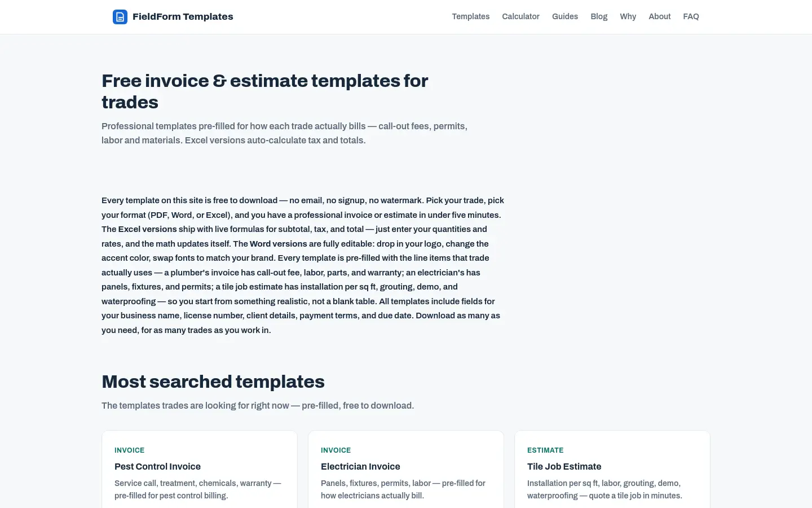Go to the Calculator page
Viewport: 812px width, 508px height.
pos(520,17)
